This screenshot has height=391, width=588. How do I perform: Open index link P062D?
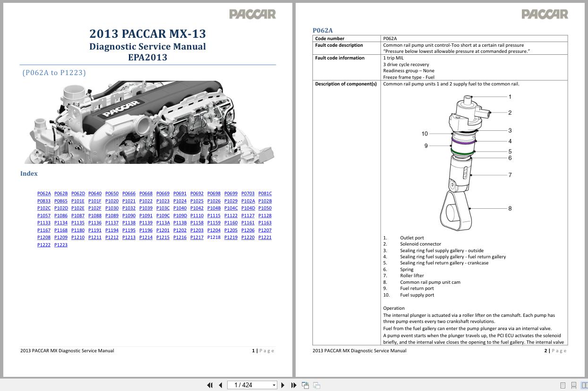pos(78,194)
